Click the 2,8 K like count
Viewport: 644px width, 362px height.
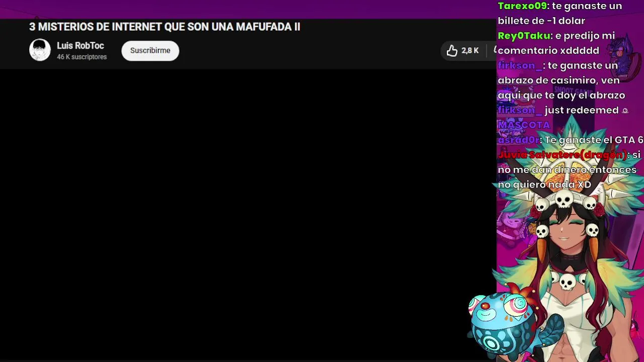point(470,50)
